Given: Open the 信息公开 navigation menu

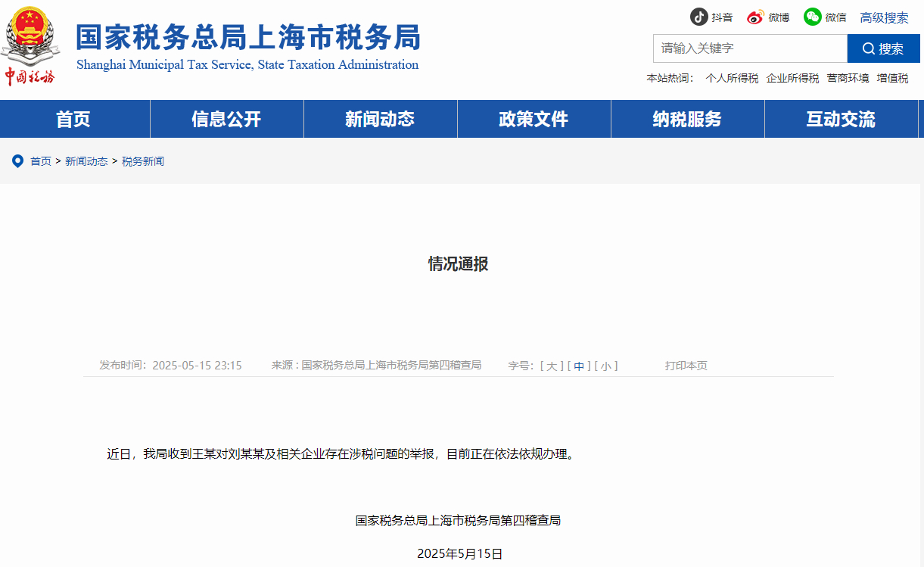Looking at the screenshot, I should click(x=226, y=119).
